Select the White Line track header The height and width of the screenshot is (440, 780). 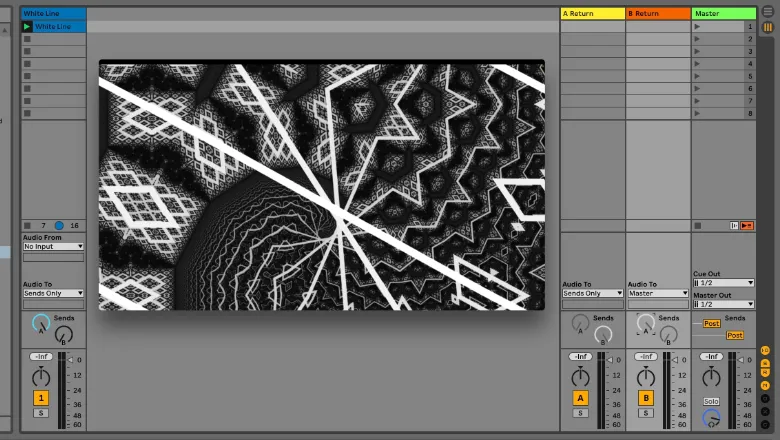[54, 13]
